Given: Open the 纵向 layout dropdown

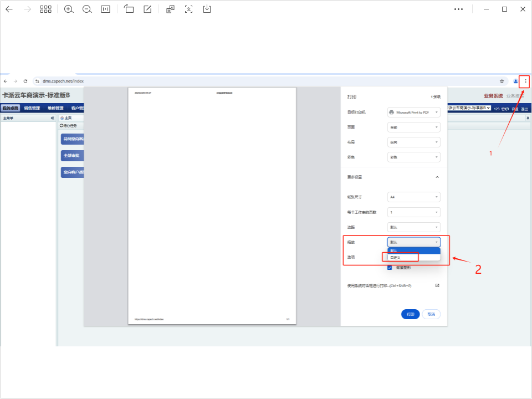Looking at the screenshot, I should 413,142.
